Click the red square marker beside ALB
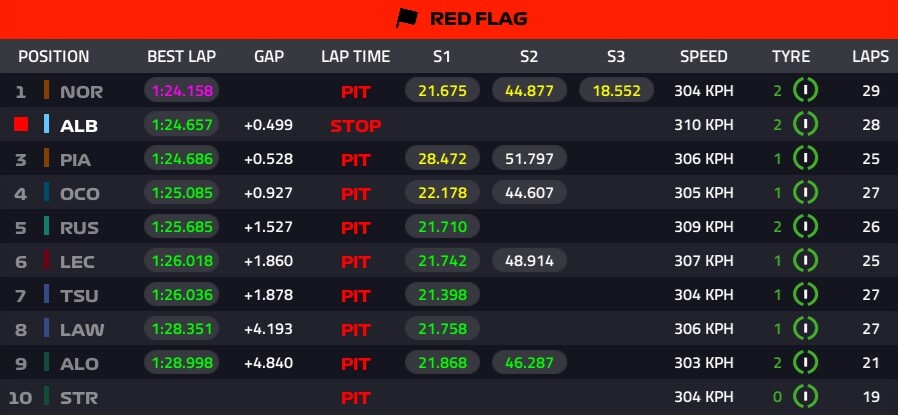 (21, 125)
